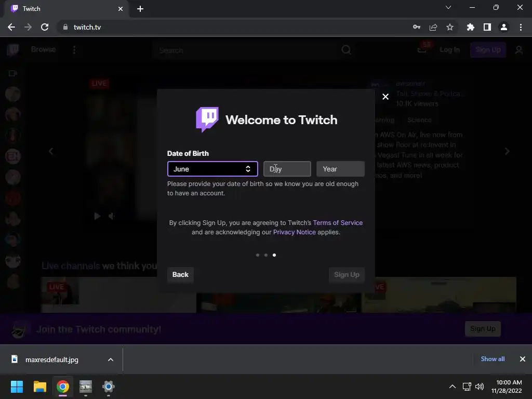This screenshot has height=399, width=532.
Task: Click Chrome icon in taskbar
Action: pos(63,387)
